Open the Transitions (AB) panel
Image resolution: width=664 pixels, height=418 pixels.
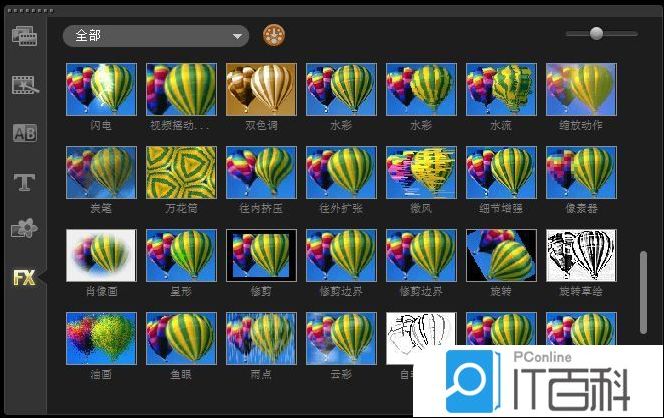[x=24, y=132]
